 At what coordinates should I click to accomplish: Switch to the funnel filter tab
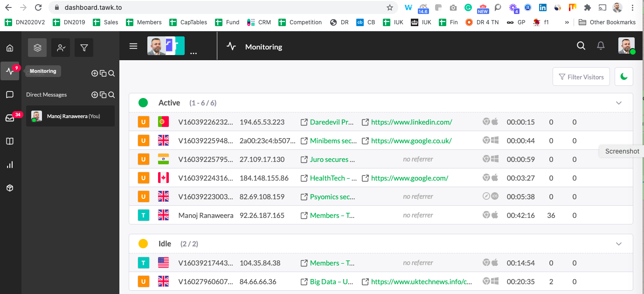[84, 48]
